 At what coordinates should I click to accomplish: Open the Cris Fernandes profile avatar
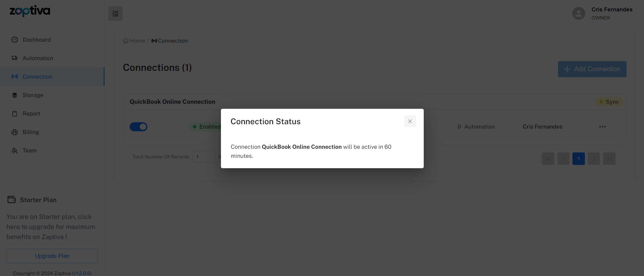[578, 13]
